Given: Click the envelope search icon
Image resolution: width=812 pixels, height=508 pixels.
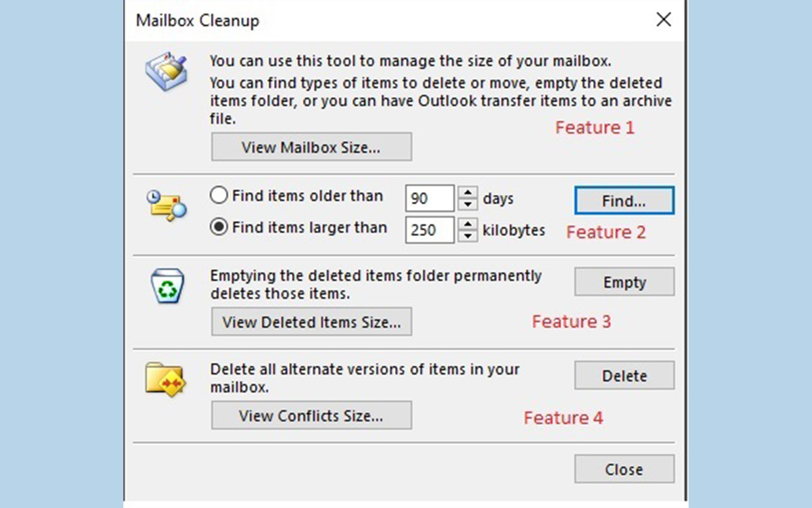Looking at the screenshot, I should (166, 205).
